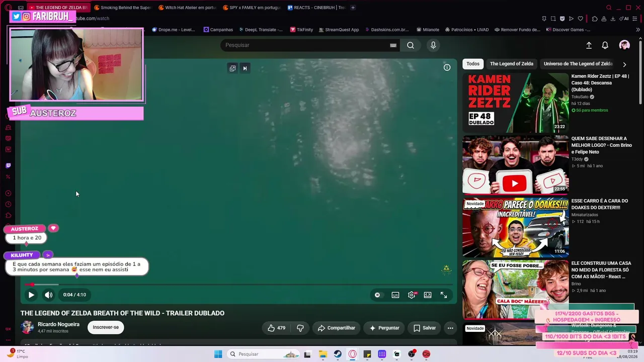Open the browser easy setup menu icon
The image size is (644, 362).
click(x=635, y=19)
